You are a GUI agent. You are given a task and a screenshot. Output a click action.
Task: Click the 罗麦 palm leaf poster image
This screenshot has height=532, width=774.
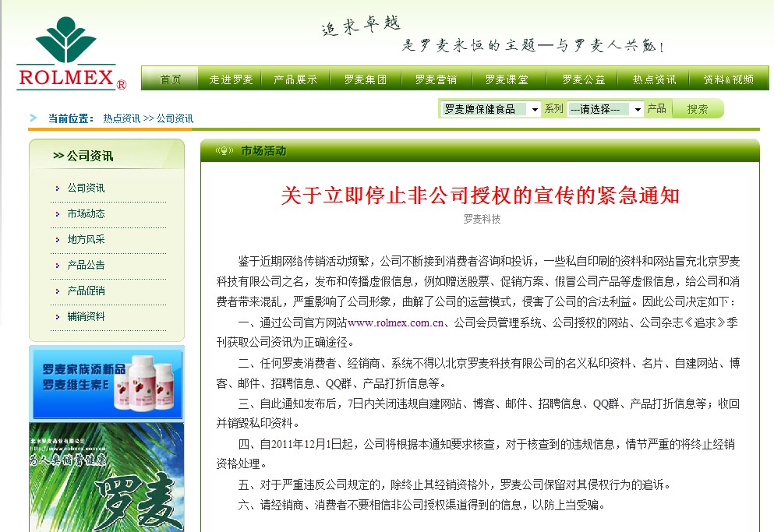point(107,477)
